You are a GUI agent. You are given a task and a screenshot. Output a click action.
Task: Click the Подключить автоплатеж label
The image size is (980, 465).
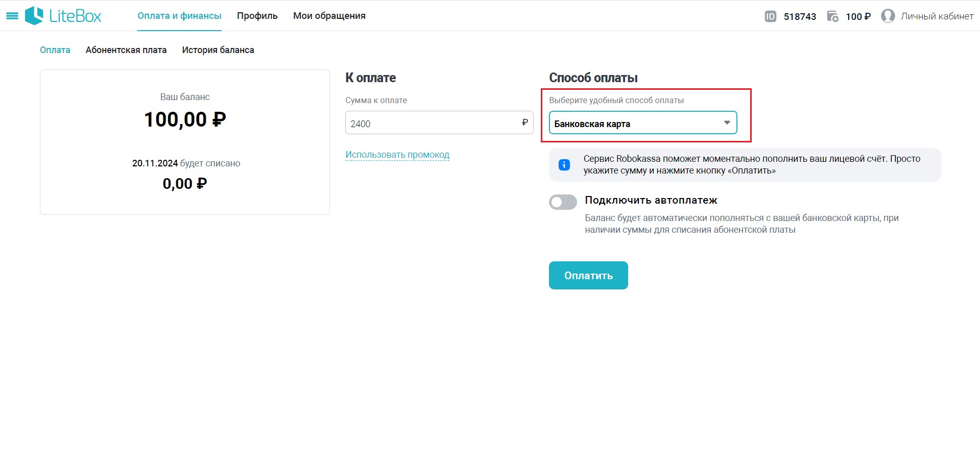pyautogui.click(x=651, y=200)
